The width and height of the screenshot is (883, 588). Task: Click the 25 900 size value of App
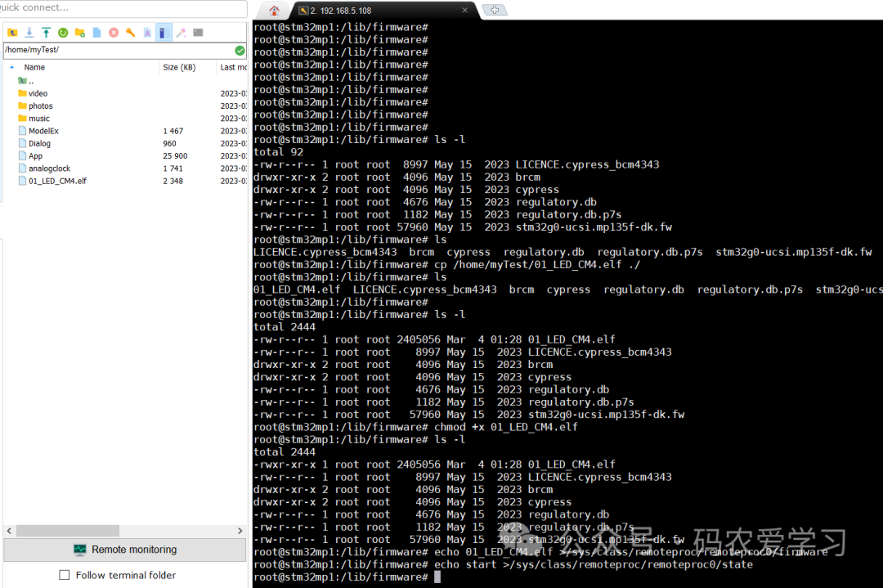[175, 156]
